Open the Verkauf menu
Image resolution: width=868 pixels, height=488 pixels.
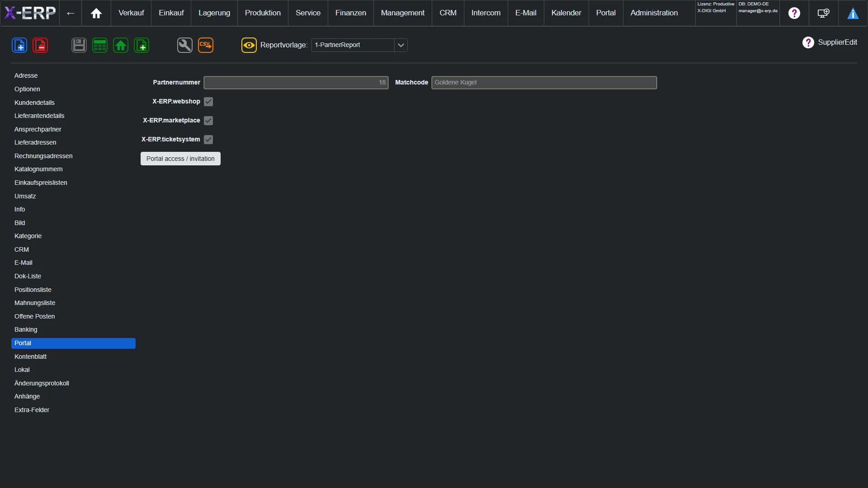pyautogui.click(x=131, y=13)
